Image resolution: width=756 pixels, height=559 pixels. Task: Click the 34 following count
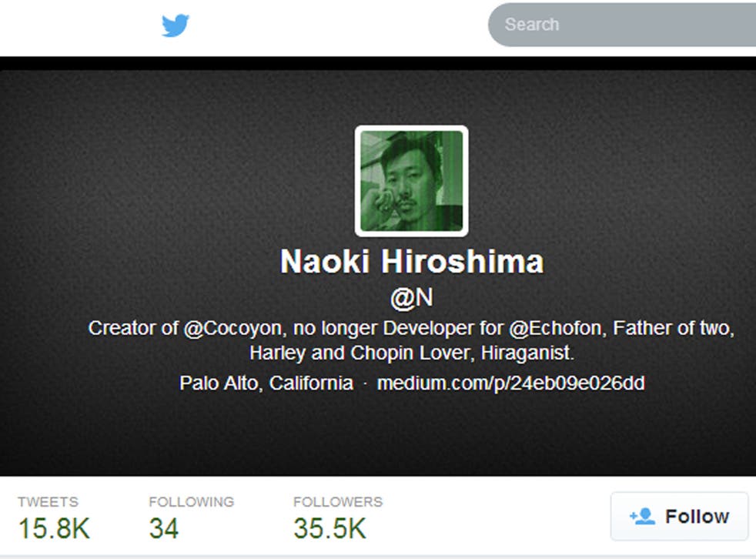pyautogui.click(x=164, y=529)
